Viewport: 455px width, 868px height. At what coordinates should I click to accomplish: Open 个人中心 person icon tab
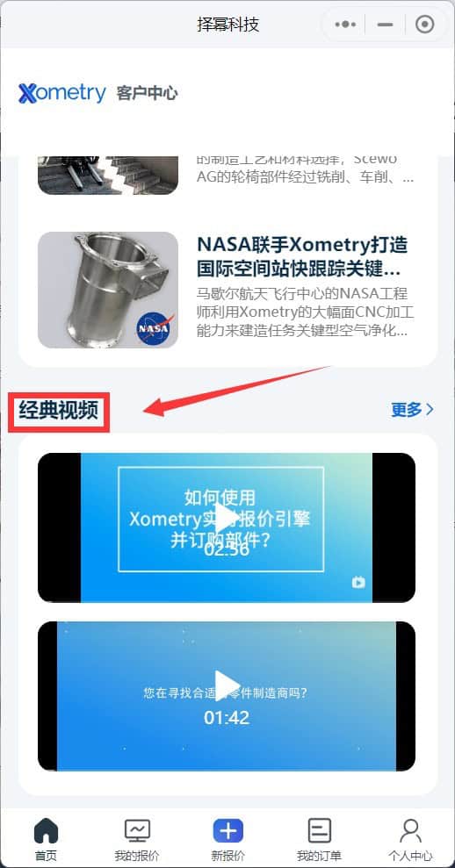[410, 831]
